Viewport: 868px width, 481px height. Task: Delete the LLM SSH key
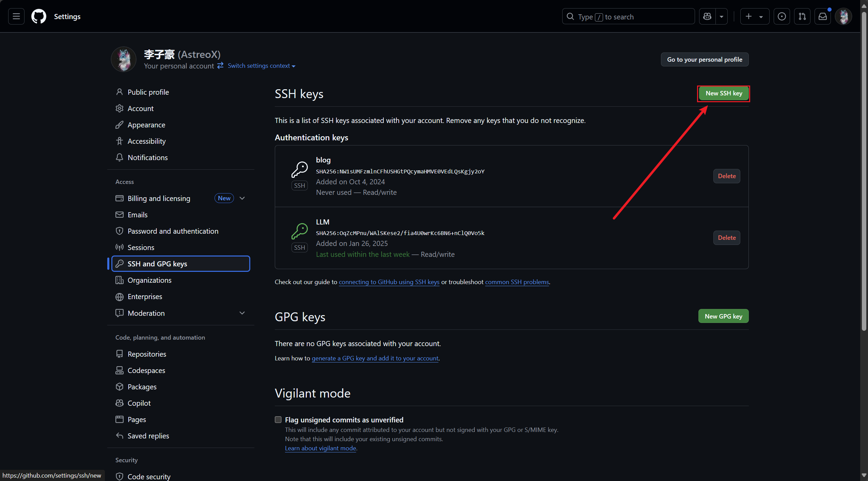[727, 238]
